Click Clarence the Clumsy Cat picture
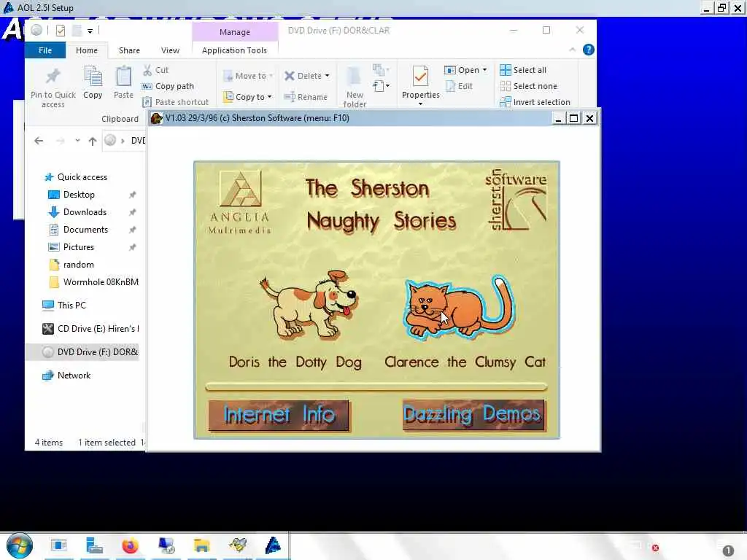 coord(460,307)
